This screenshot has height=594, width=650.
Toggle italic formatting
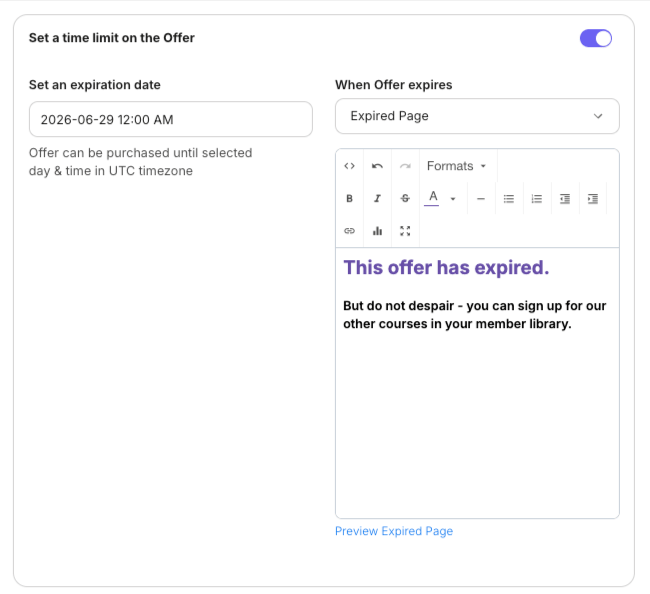[377, 198]
